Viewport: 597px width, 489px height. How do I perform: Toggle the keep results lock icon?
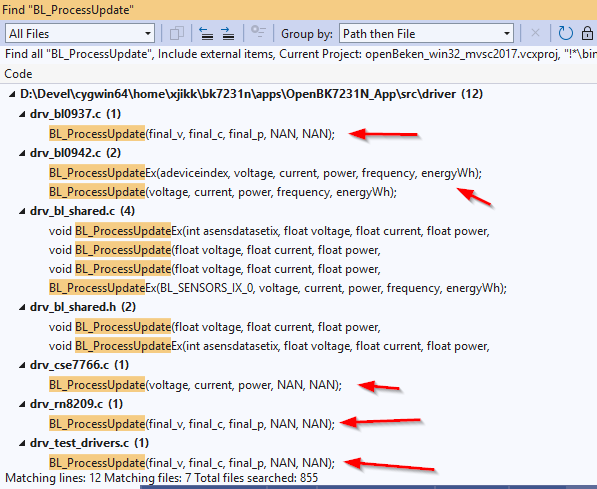pos(587,34)
